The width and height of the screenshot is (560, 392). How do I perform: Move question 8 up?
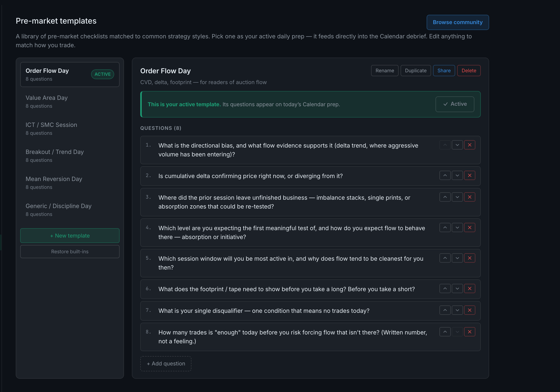[x=445, y=332]
